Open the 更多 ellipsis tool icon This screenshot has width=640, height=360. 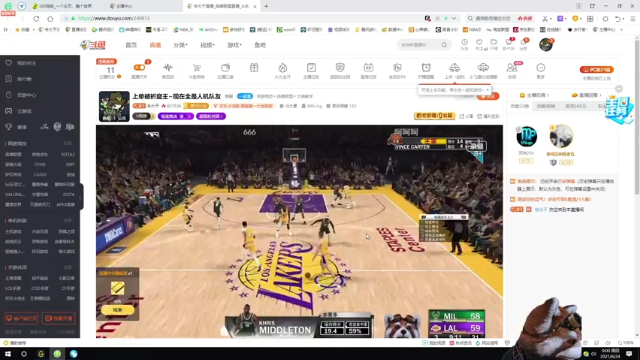(540, 70)
